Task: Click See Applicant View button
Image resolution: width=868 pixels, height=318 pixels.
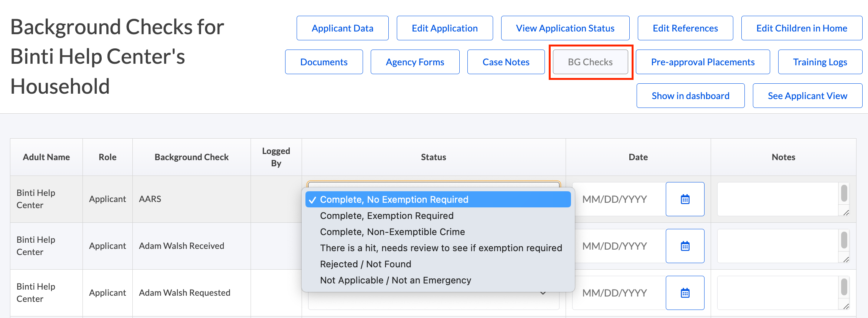Action: [807, 96]
